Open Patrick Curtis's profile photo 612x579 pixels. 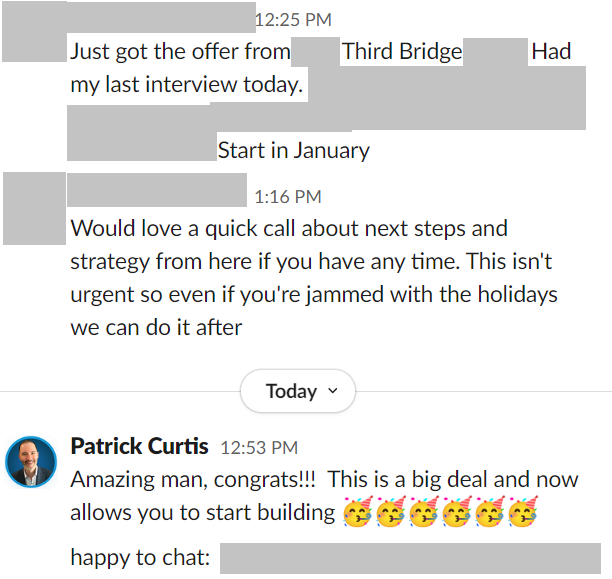pyautogui.click(x=31, y=462)
